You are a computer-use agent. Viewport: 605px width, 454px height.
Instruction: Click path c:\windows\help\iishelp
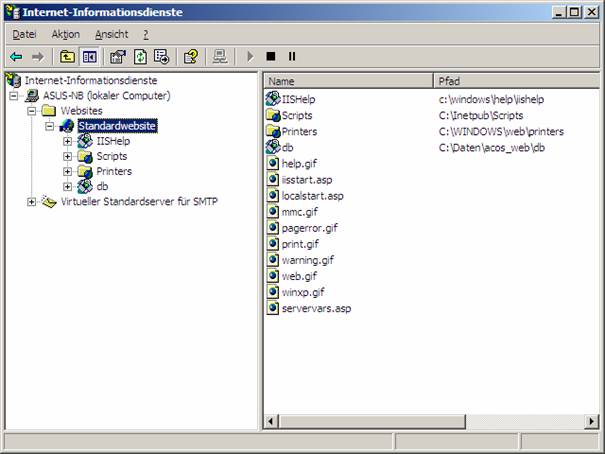[x=492, y=99]
